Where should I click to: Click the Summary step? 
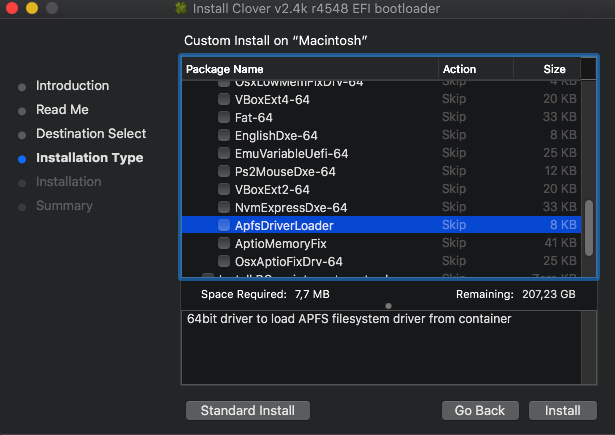[64, 206]
